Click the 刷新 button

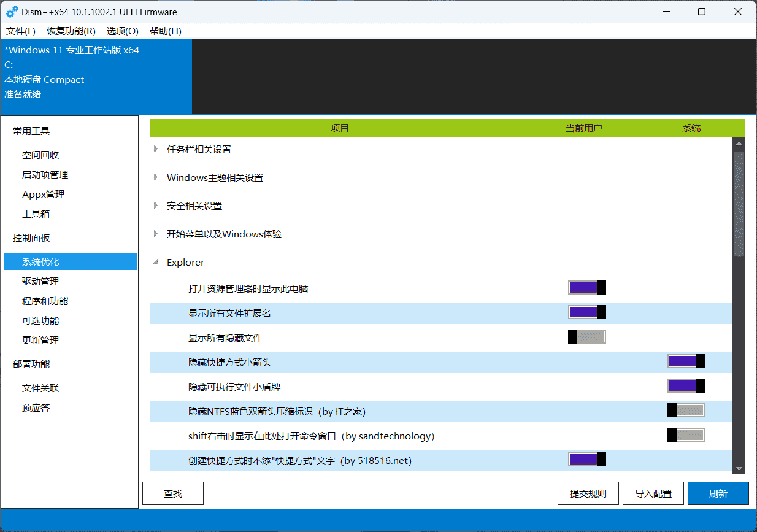[718, 493]
